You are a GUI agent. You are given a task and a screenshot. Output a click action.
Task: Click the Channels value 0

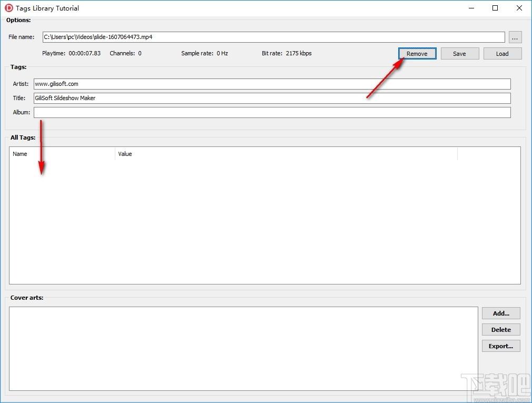(140, 53)
